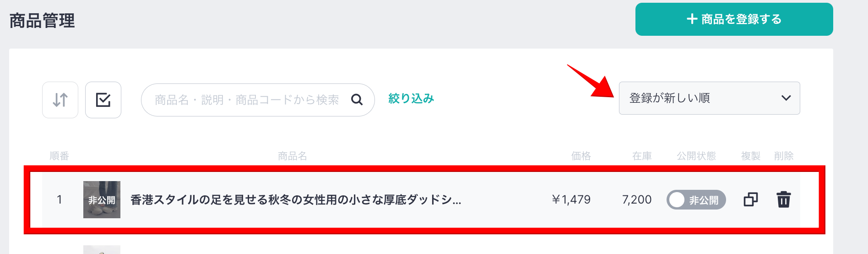Delete the first product via trash icon

point(783,199)
